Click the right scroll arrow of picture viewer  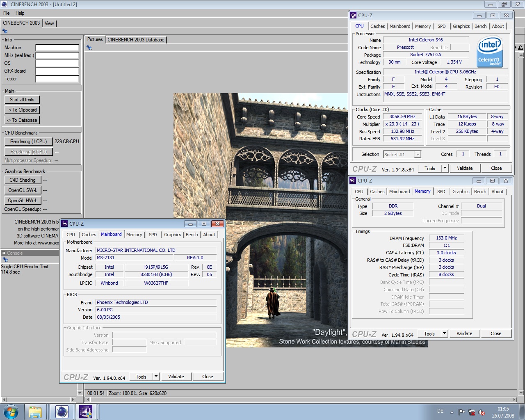click(514, 399)
